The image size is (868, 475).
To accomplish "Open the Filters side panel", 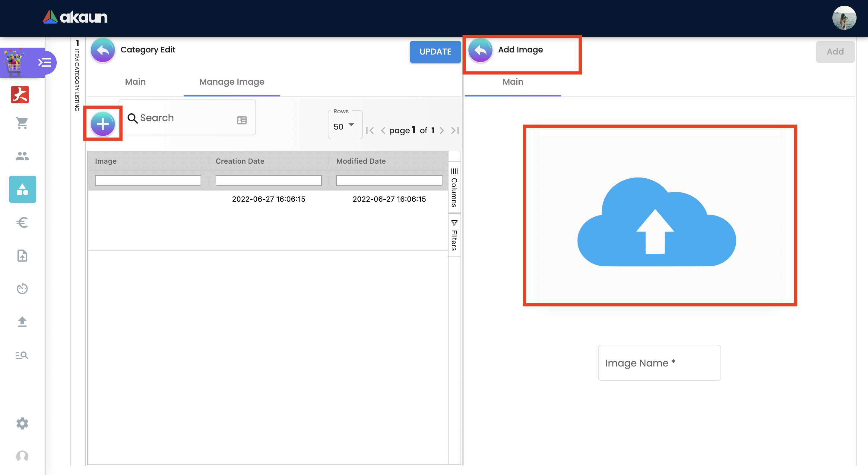I will pyautogui.click(x=454, y=235).
